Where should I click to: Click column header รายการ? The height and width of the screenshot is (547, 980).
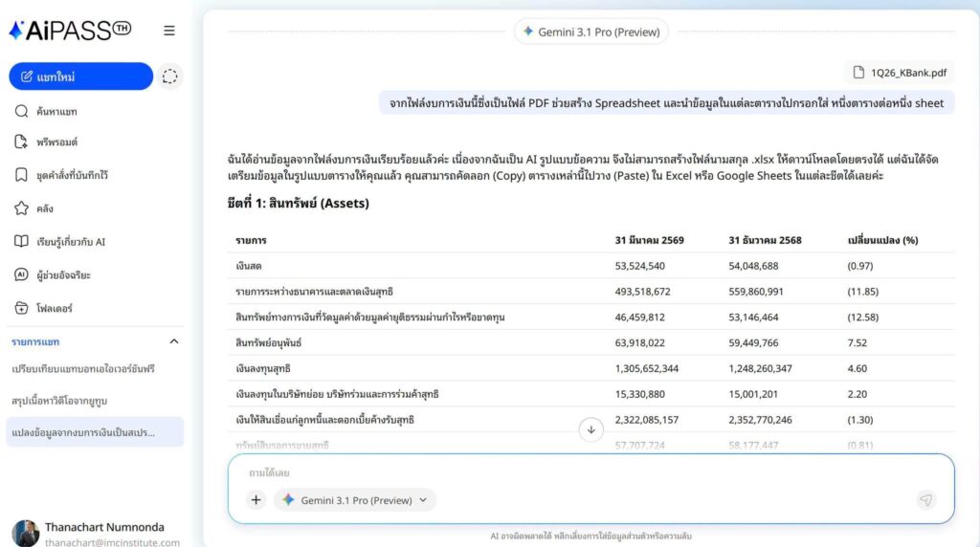pos(252,240)
